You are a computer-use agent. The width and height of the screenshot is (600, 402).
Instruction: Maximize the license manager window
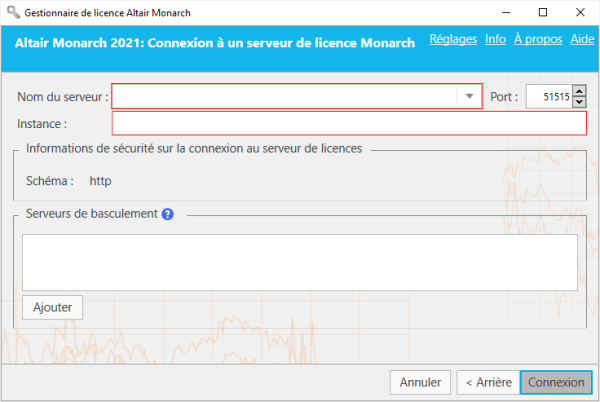pyautogui.click(x=543, y=12)
